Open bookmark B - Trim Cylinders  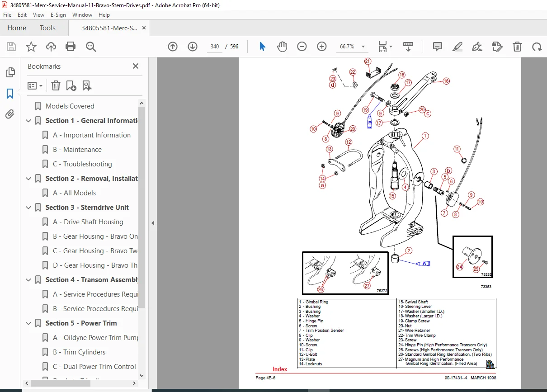79,352
